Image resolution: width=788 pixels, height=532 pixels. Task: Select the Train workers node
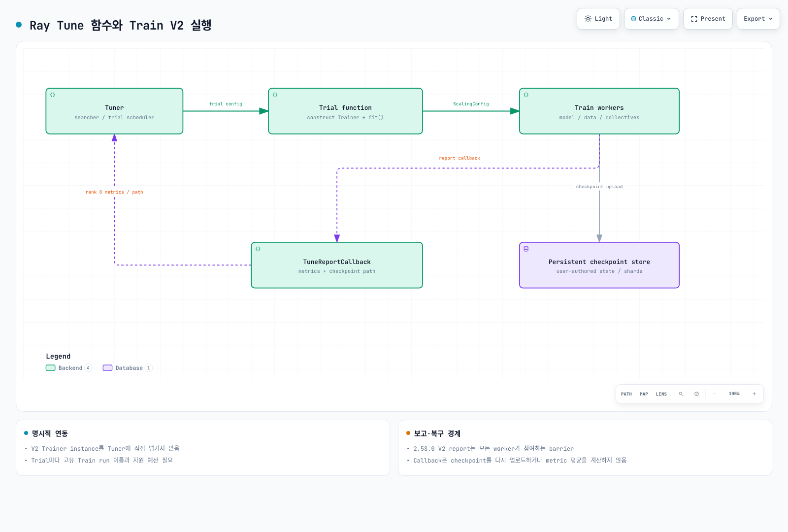click(599, 111)
